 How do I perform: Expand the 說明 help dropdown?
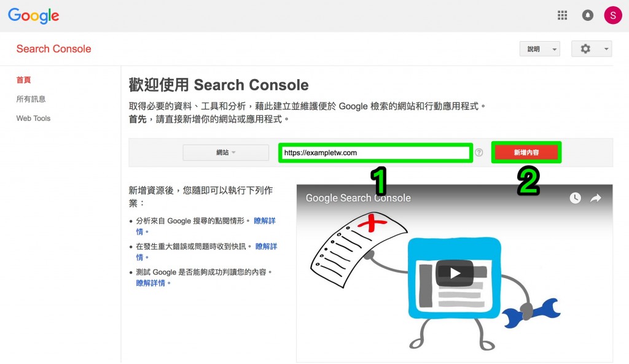(x=539, y=49)
